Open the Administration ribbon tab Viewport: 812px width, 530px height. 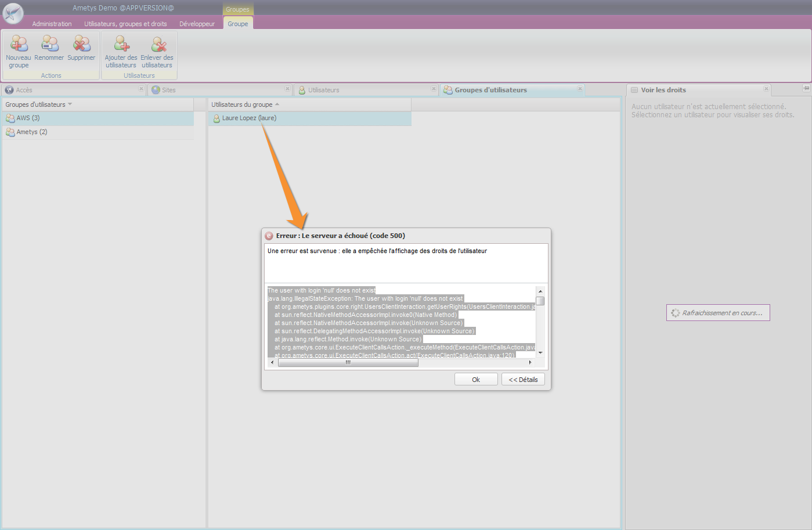52,24
